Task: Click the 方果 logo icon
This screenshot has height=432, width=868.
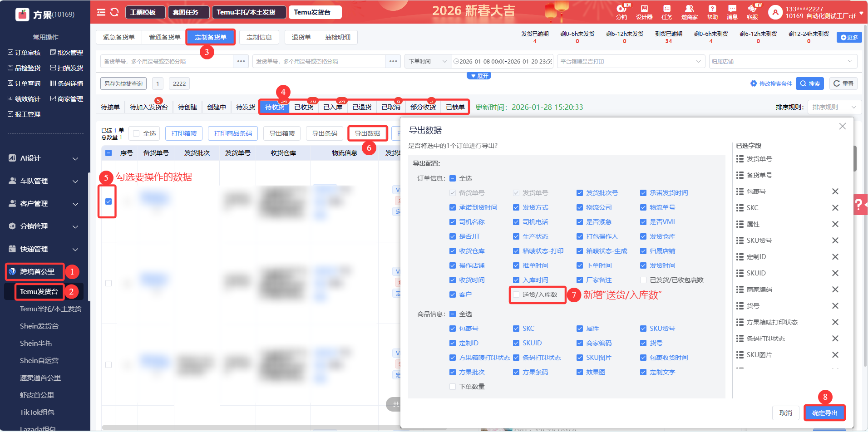Action: click(x=22, y=15)
